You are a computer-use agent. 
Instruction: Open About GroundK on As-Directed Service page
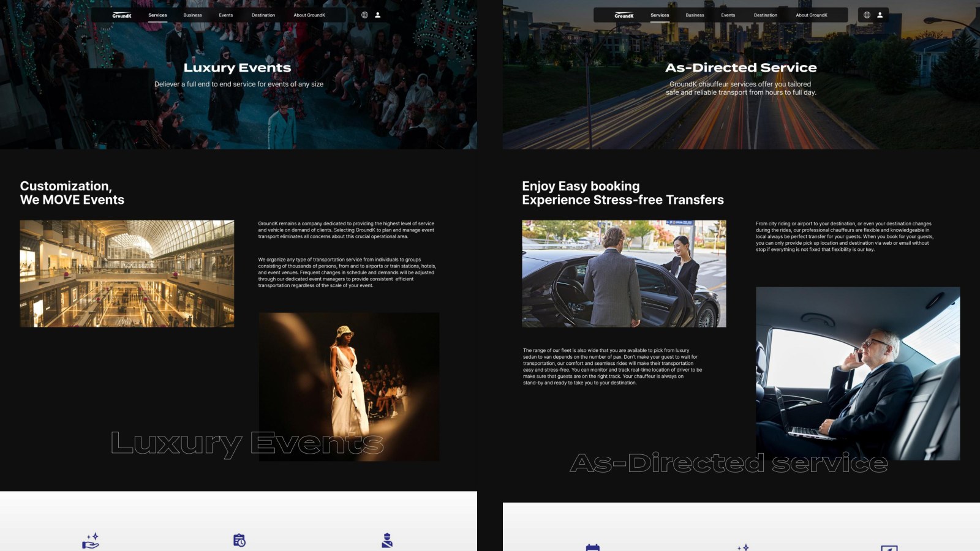click(812, 15)
